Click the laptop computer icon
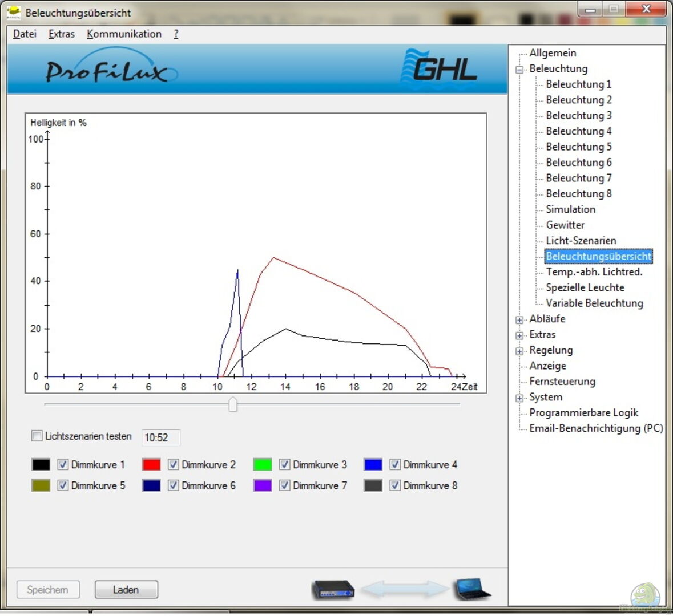Screen dimensions: 673x616 click(x=471, y=589)
